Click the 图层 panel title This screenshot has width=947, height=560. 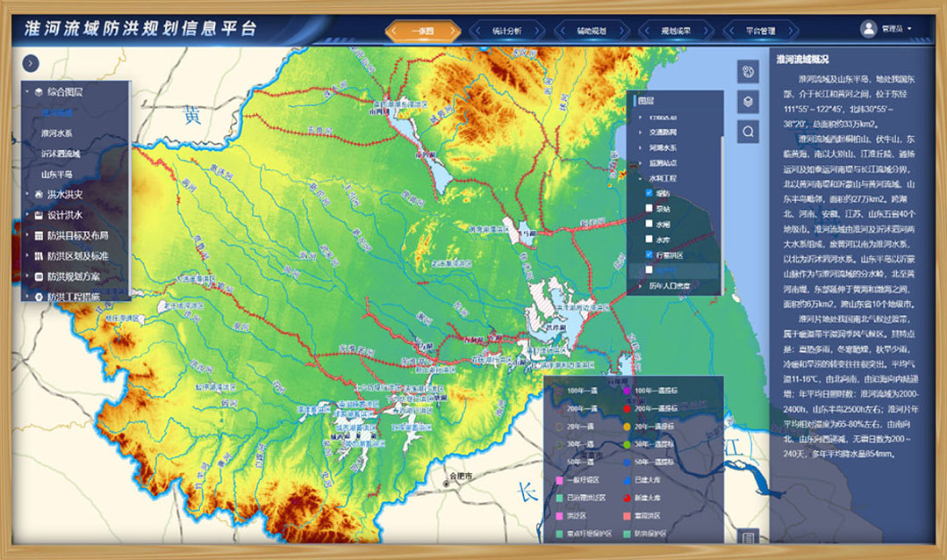(x=646, y=101)
